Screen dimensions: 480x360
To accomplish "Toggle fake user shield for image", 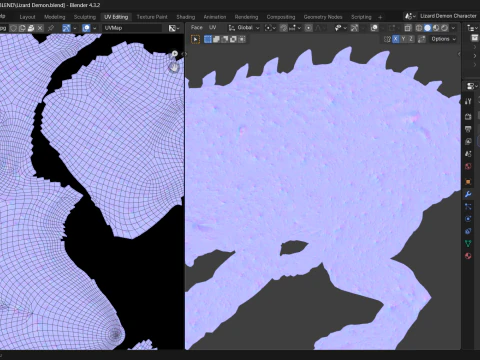I will (x=14, y=28).
